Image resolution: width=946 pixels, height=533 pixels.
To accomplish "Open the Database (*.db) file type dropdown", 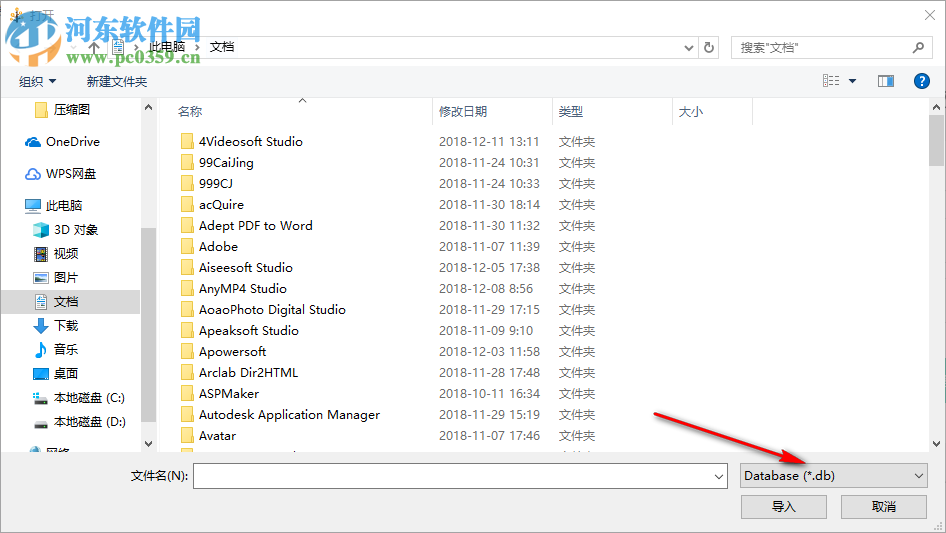I will [834, 476].
